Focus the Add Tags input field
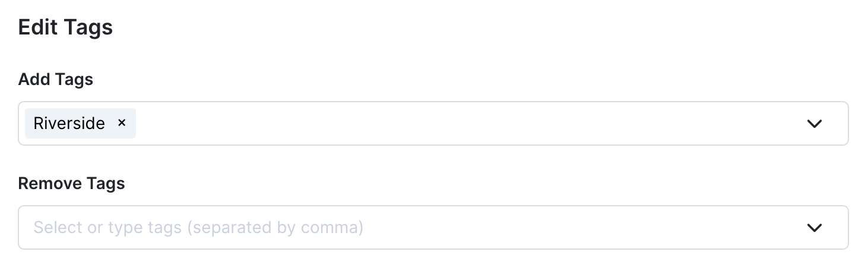868x264 pixels. [x=463, y=124]
